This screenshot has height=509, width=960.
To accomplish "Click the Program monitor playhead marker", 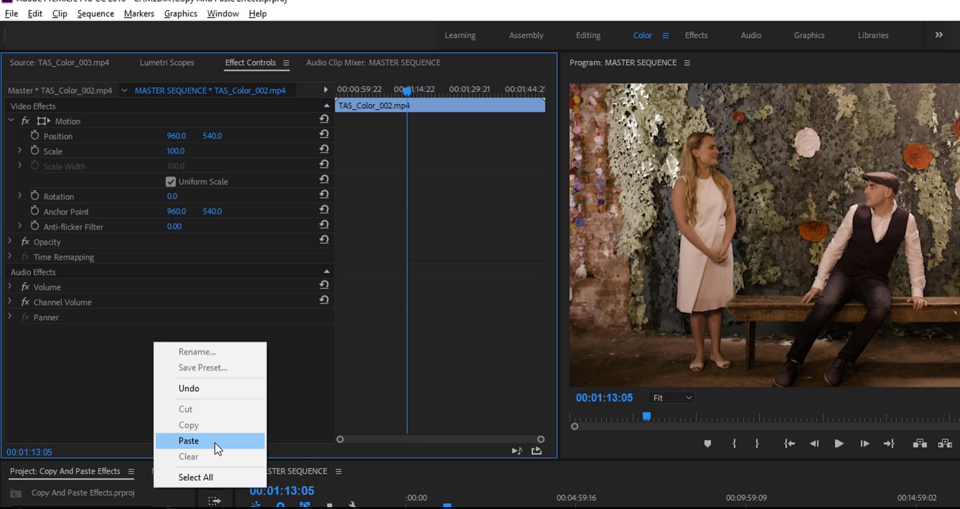I will [x=646, y=416].
